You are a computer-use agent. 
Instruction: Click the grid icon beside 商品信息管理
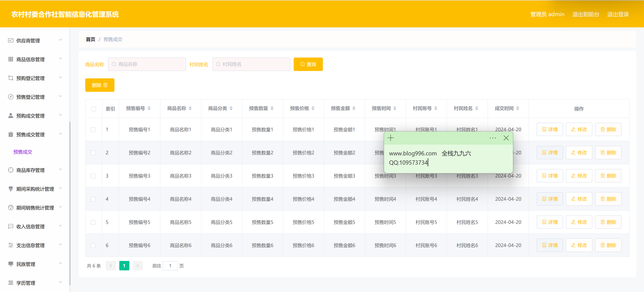tap(11, 59)
